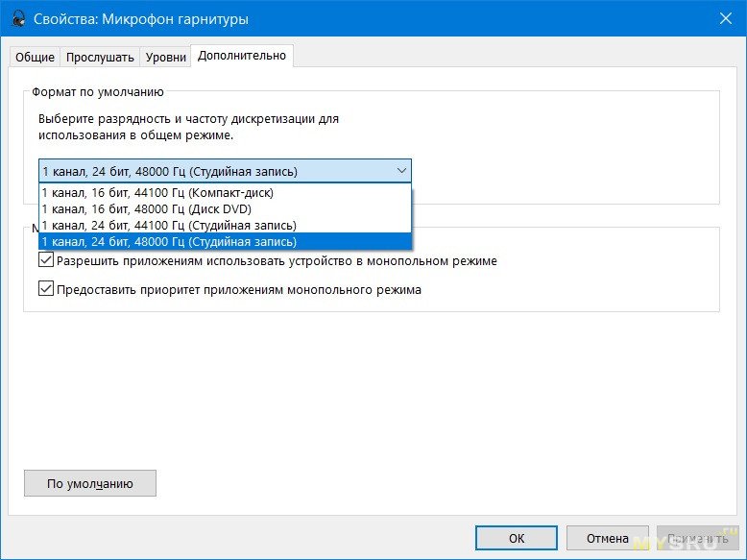This screenshot has width=747, height=560.
Task: Click the headset icon in the title bar
Action: click(16, 18)
